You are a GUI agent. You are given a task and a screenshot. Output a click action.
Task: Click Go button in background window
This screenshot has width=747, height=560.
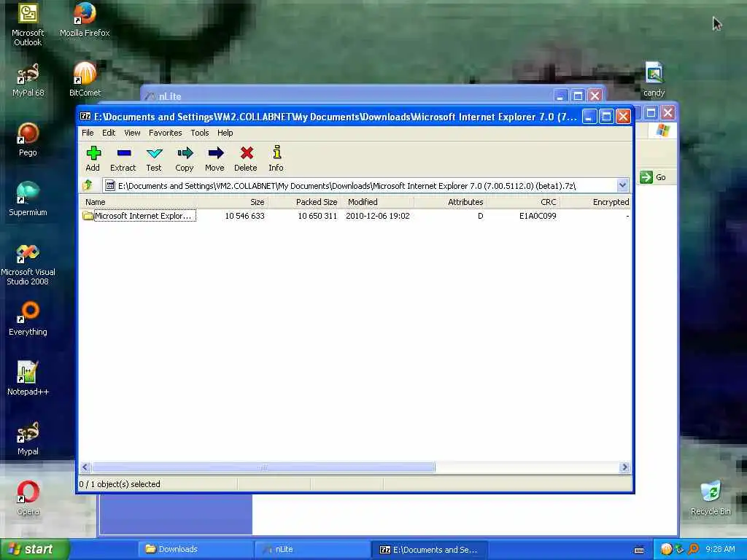653,177
